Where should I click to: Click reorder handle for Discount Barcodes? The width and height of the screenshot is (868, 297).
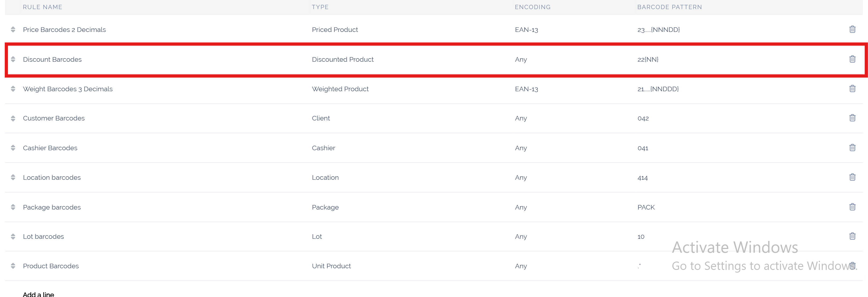[x=13, y=59]
